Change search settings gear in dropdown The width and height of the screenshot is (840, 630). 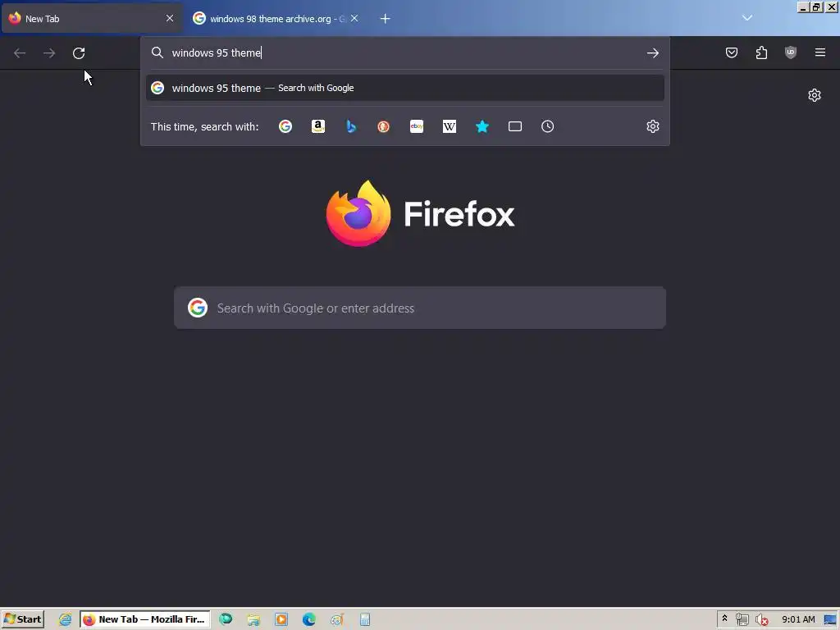click(x=652, y=126)
